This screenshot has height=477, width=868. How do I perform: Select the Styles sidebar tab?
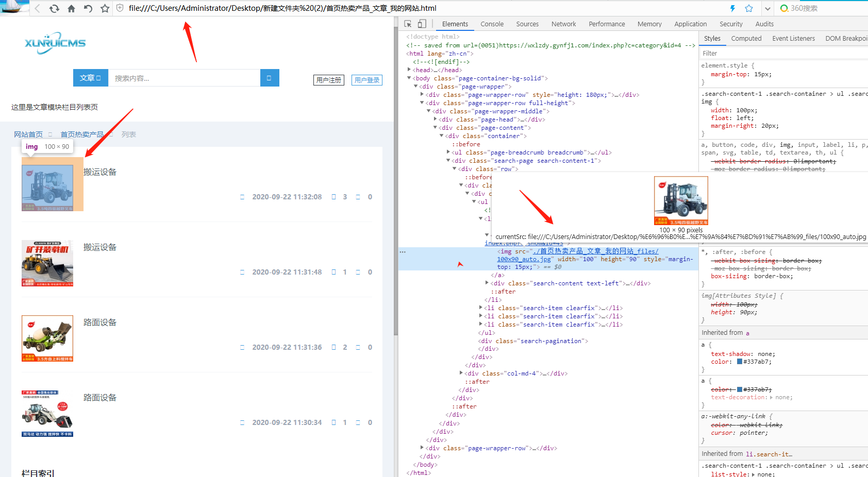712,38
